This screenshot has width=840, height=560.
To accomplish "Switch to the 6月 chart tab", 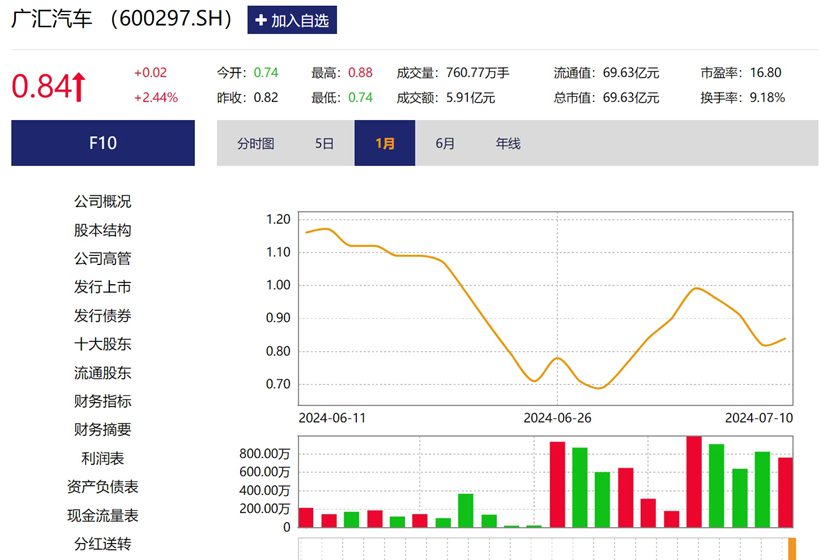I will click(x=445, y=144).
